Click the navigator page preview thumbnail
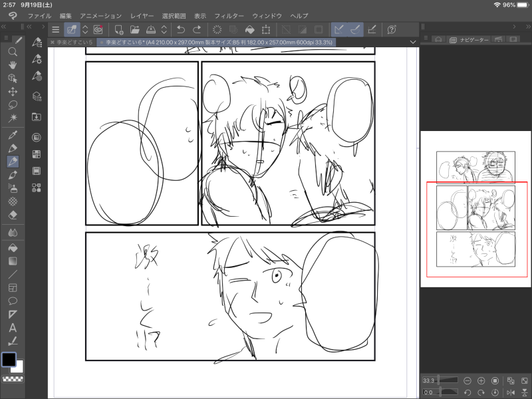The image size is (532, 399). click(475, 209)
